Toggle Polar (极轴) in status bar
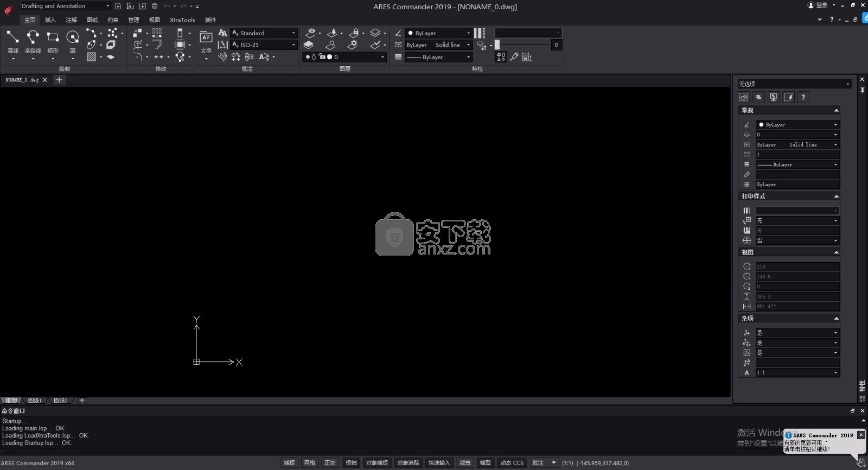868x470 pixels. pos(351,463)
